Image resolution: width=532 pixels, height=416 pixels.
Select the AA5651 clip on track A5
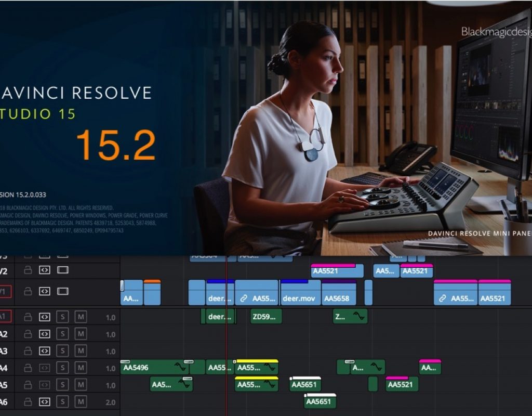click(305, 384)
